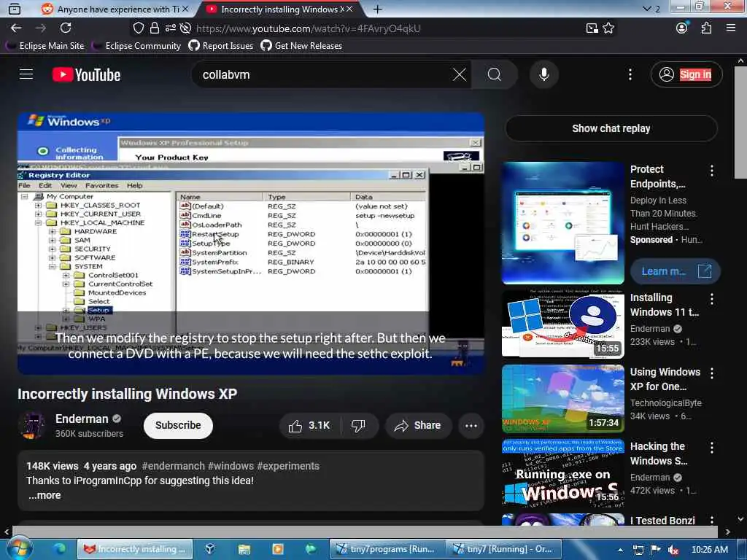
Task: Open the tracking protection shield icon
Action: 138,28
